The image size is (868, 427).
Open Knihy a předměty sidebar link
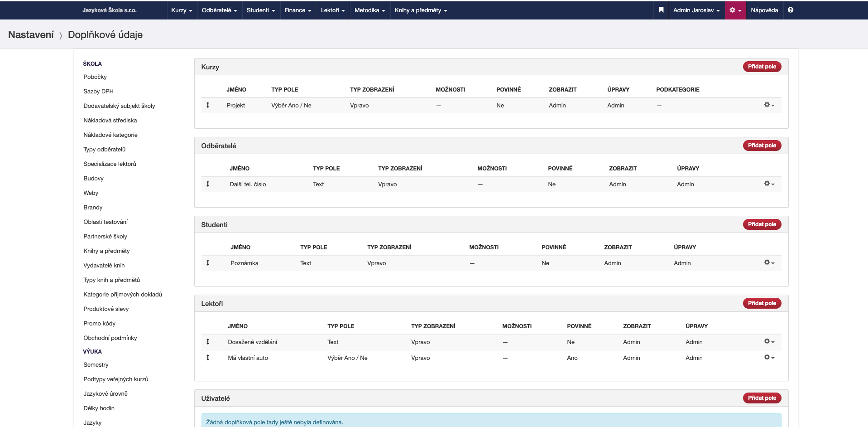[x=106, y=251]
